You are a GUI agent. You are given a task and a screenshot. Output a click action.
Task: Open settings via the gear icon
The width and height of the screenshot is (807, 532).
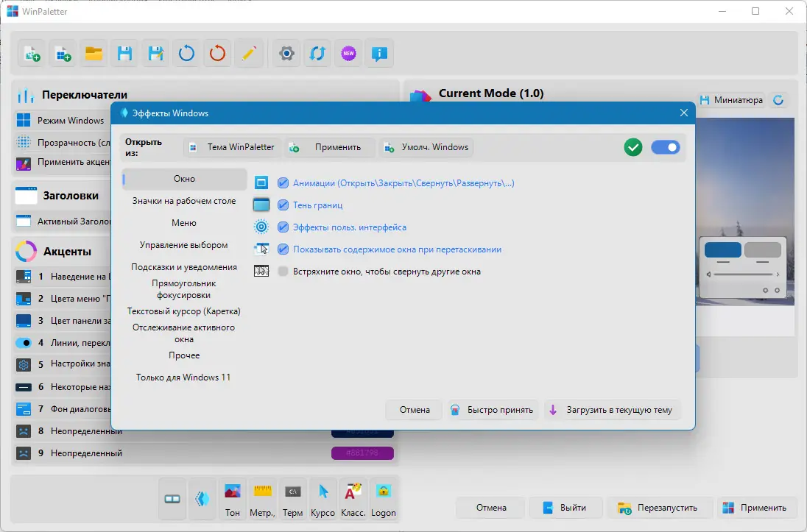coord(286,54)
